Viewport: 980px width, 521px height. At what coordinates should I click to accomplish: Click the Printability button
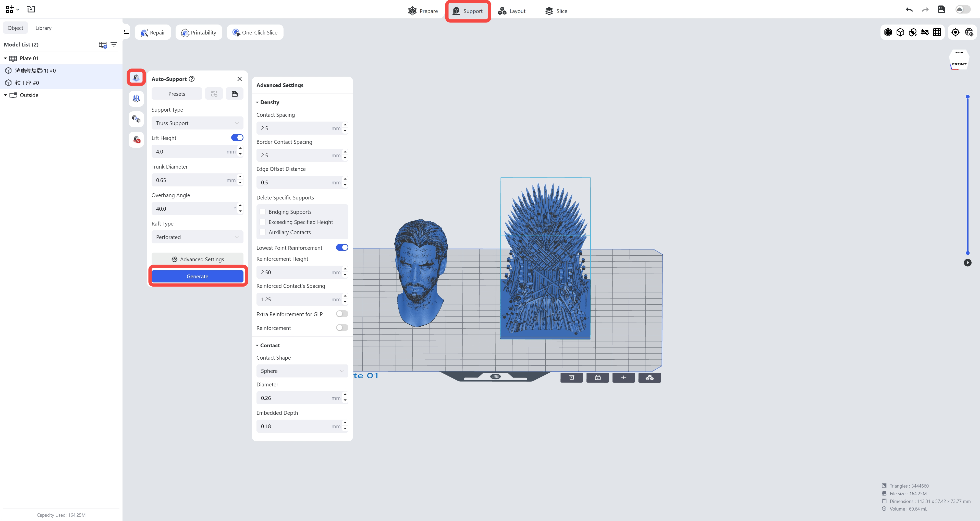(x=199, y=32)
